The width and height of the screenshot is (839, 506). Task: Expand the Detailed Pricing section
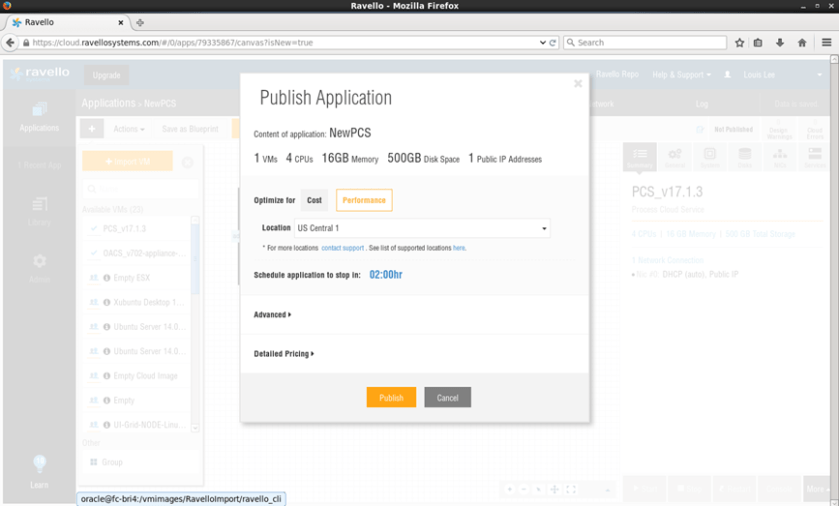click(284, 354)
